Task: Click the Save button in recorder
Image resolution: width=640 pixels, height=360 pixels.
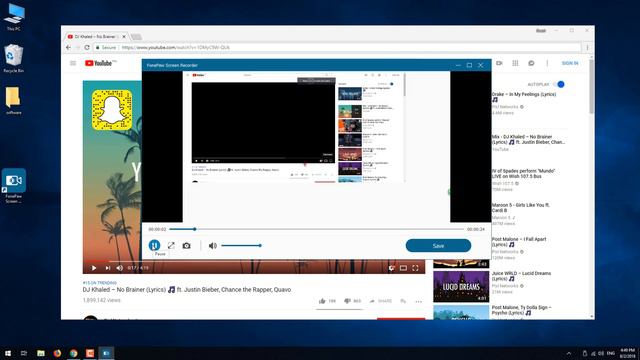Action: click(x=438, y=246)
